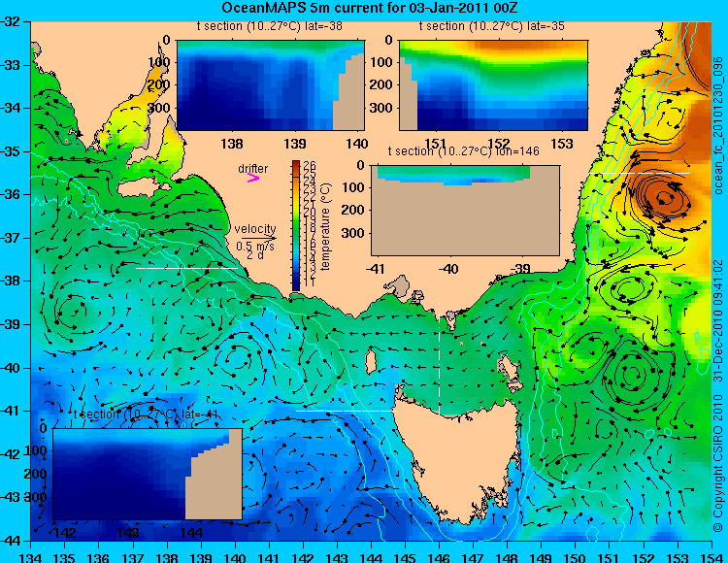728x563 pixels.
Task: Click the 138 tick of lat=-38 inset
Action: [x=232, y=144]
